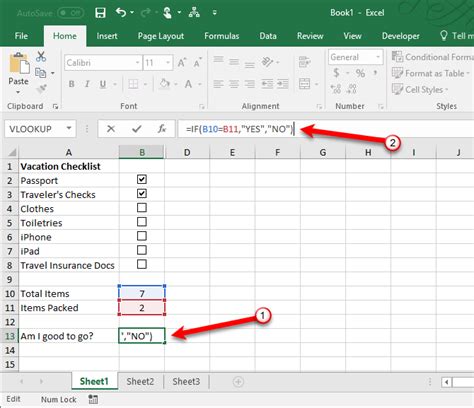Uncheck the Passport checkbox

coord(142,179)
